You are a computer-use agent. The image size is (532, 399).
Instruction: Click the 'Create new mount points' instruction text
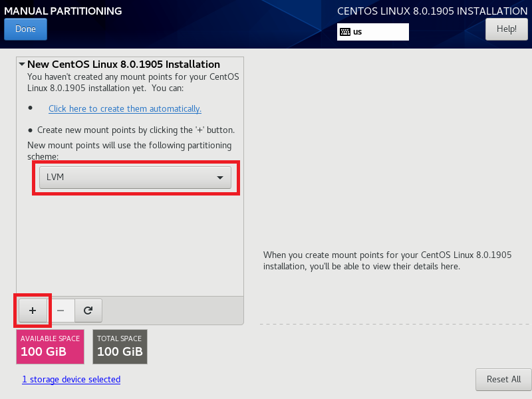(136, 130)
